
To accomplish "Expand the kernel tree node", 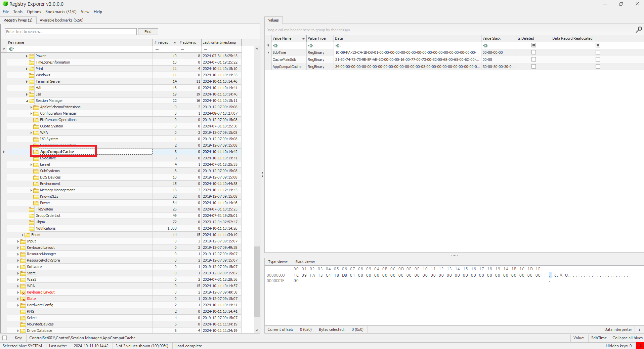I will 31,165.
